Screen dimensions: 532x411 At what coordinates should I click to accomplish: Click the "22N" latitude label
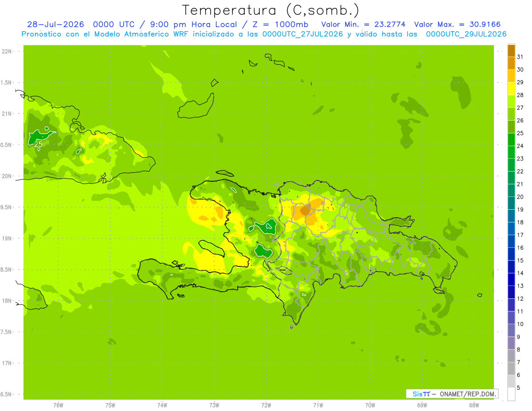pos(7,51)
